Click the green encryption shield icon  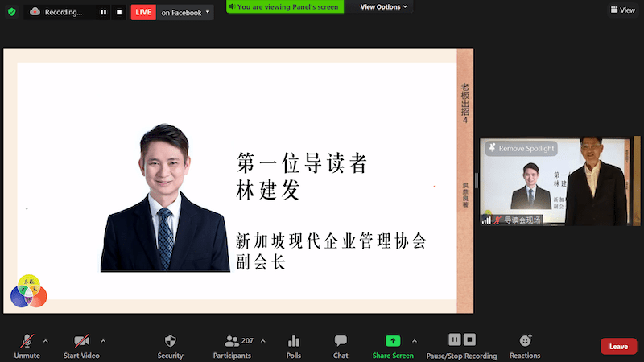[11, 12]
